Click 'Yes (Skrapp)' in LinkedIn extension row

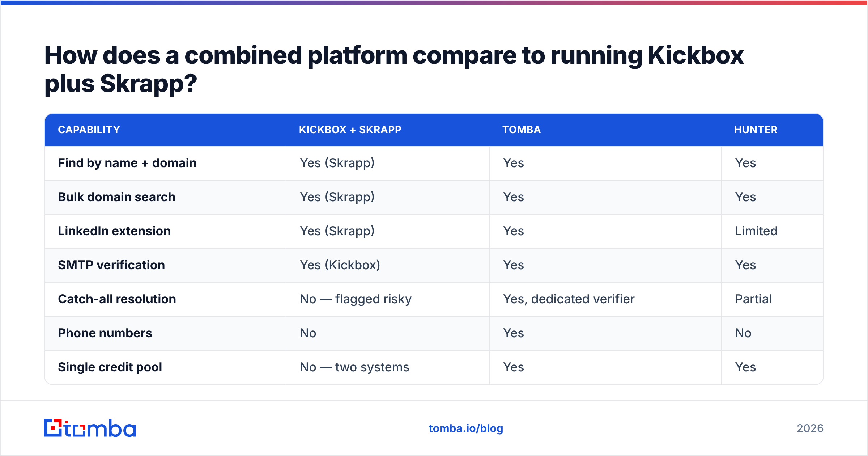point(337,231)
